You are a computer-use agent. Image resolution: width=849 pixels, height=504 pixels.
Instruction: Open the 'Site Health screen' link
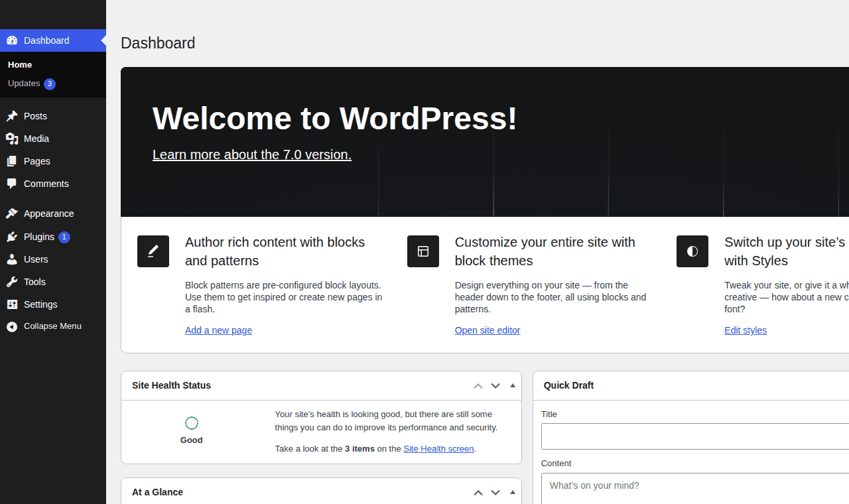(438, 449)
